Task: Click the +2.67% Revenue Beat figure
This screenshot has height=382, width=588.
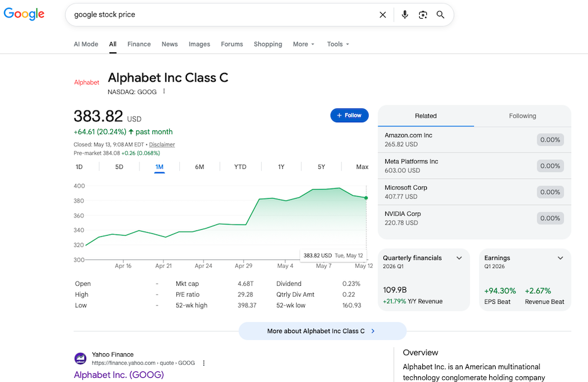Action: click(538, 291)
